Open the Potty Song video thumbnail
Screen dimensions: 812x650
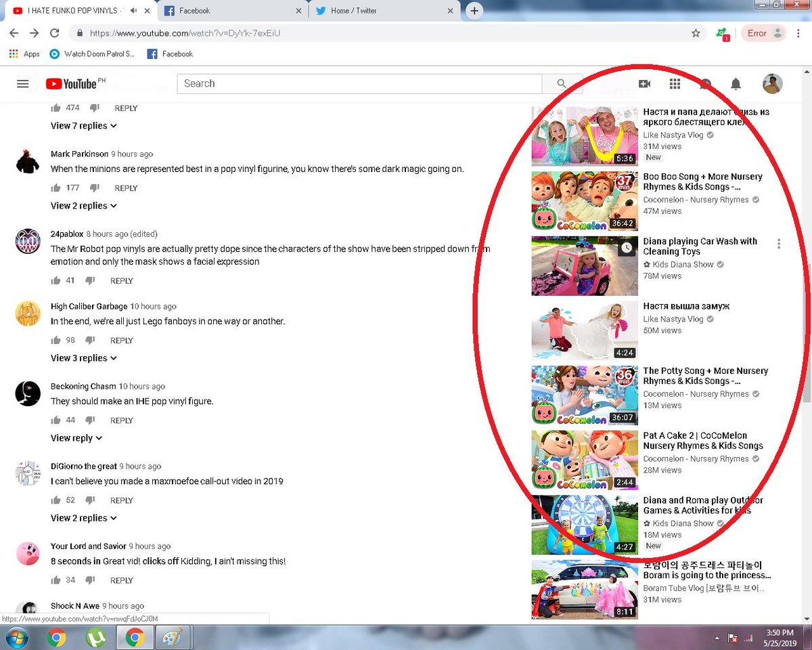pos(585,395)
